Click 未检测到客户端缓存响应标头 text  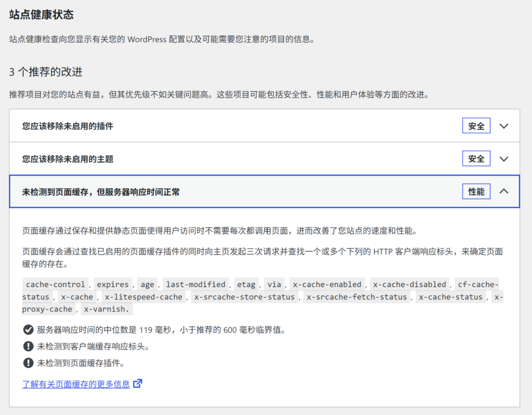[x=91, y=346]
